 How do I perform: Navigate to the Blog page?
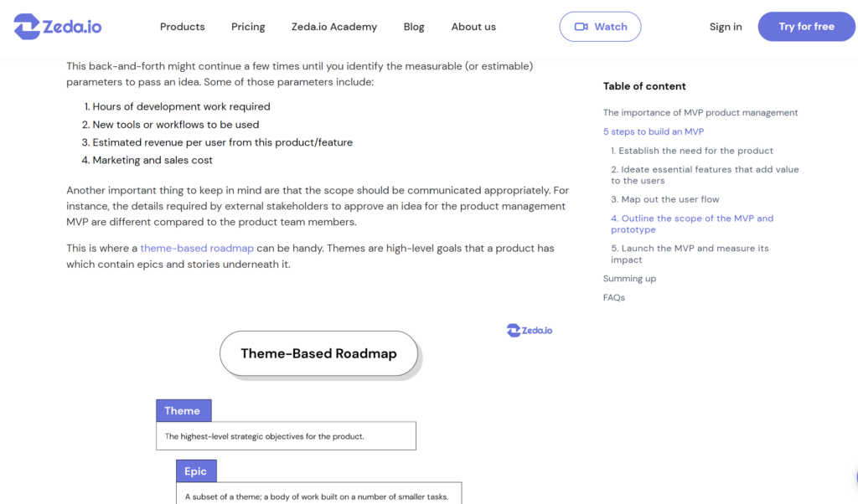click(414, 27)
